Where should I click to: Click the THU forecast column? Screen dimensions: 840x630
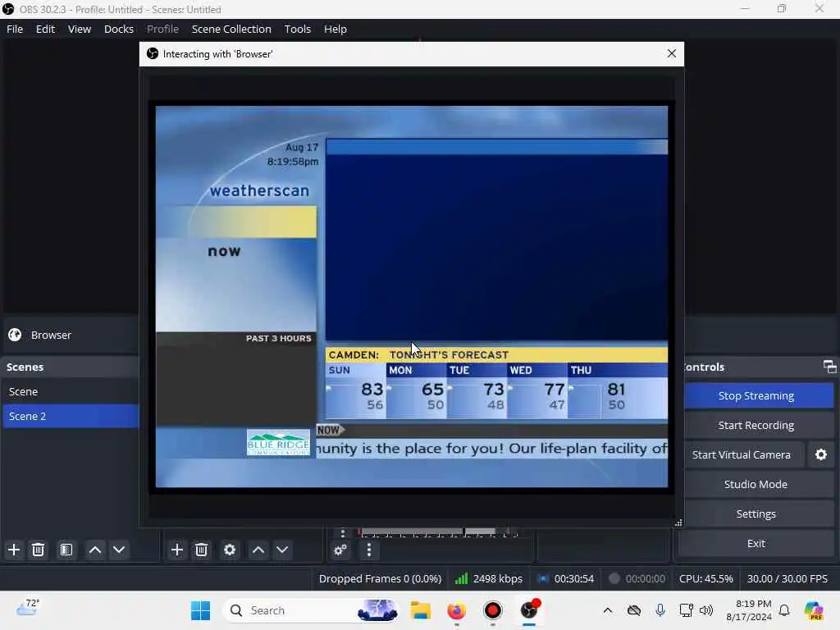coord(618,391)
